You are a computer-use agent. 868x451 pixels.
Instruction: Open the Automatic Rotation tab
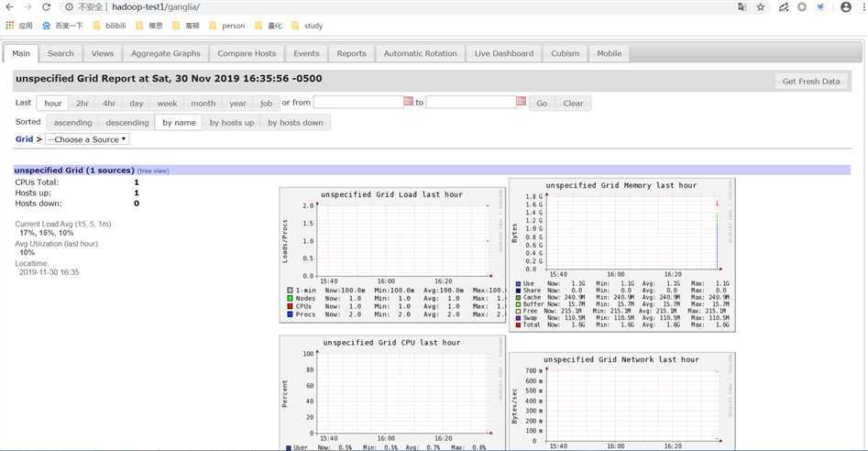[420, 53]
